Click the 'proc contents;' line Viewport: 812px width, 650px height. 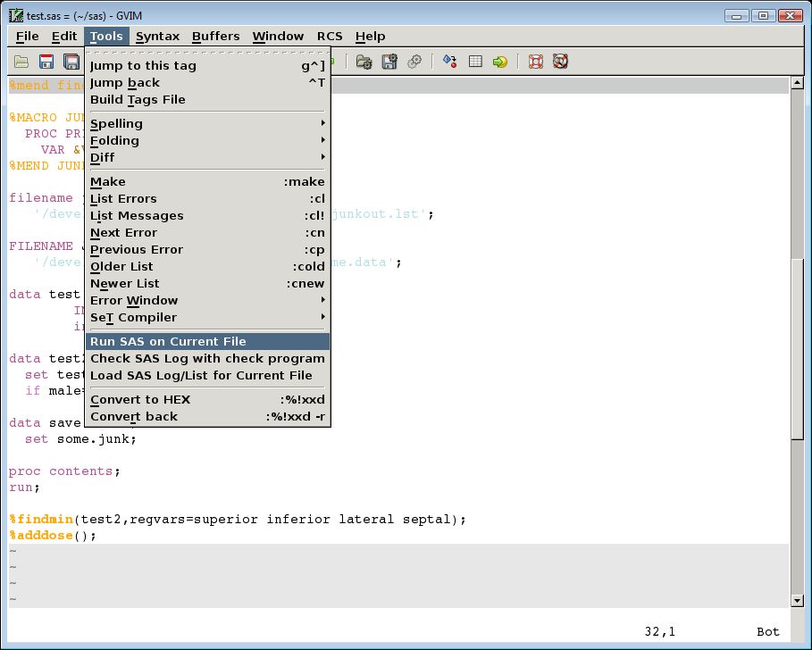click(64, 471)
